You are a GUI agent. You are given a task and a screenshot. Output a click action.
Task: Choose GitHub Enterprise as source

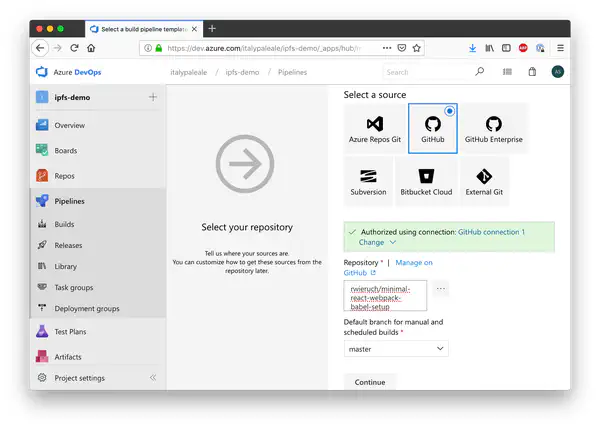[x=493, y=129]
